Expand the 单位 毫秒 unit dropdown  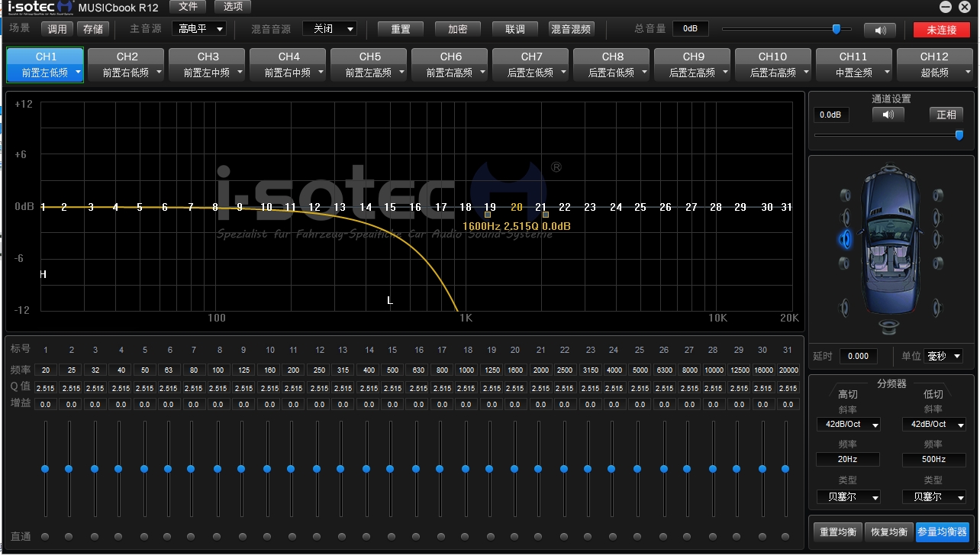tap(943, 357)
